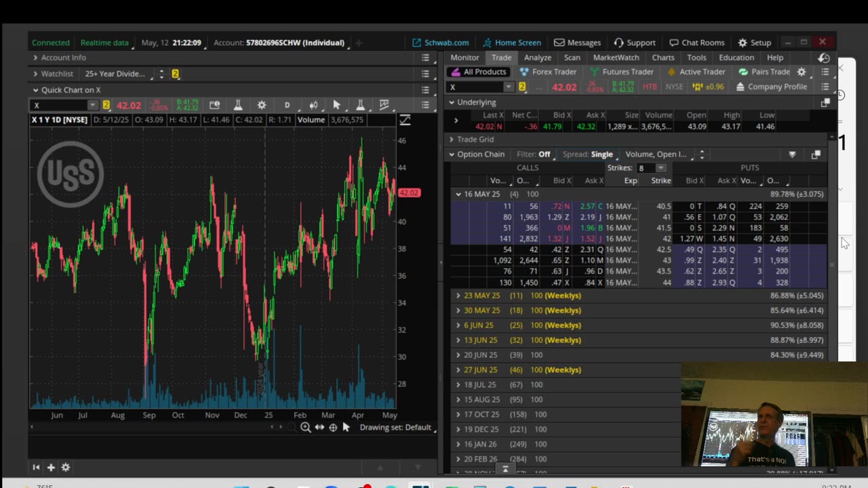Pop out the Option Chain section
The width and height of the screenshot is (868, 488).
click(816, 155)
